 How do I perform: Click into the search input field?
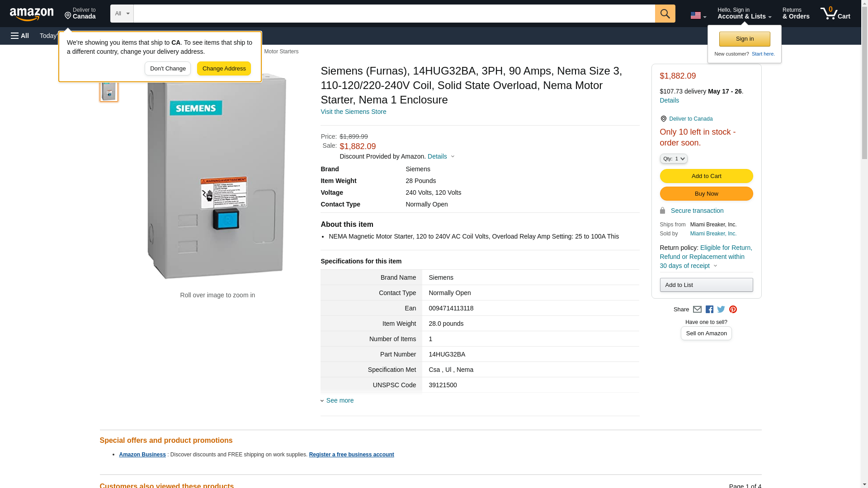click(393, 14)
